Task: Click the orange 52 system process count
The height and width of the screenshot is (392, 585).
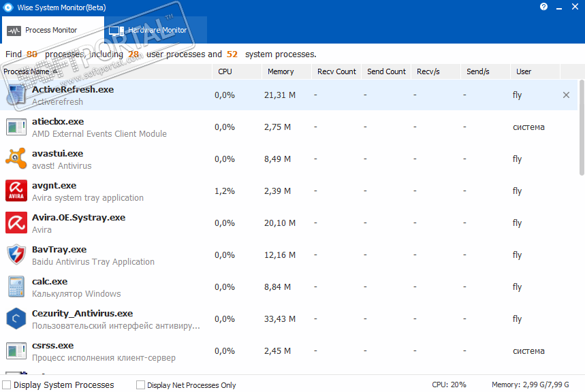Action: (232, 54)
